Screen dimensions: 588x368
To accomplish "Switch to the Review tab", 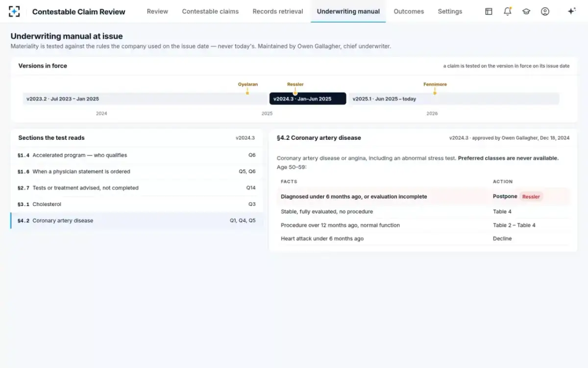I will click(157, 11).
